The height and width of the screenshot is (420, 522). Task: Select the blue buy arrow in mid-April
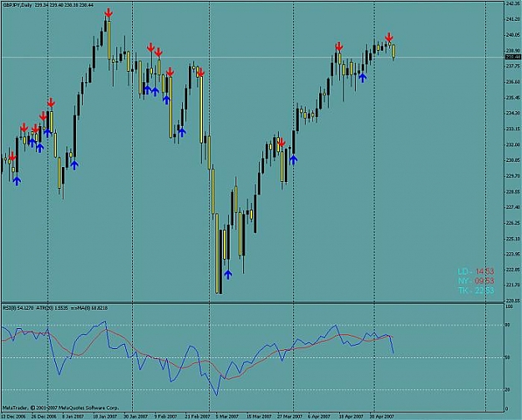362,78
